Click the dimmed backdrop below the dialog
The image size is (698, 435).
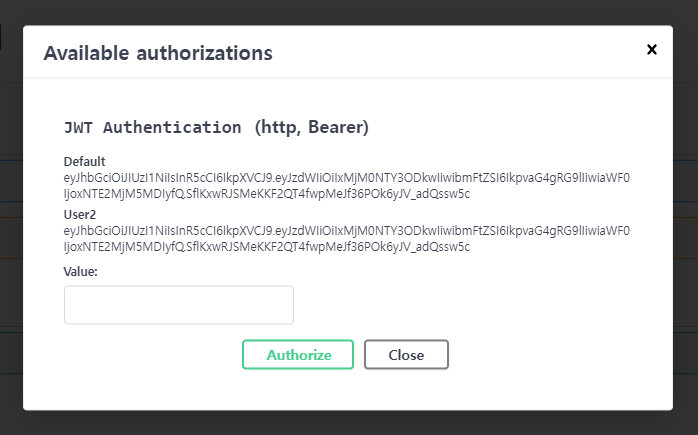(x=350, y=423)
